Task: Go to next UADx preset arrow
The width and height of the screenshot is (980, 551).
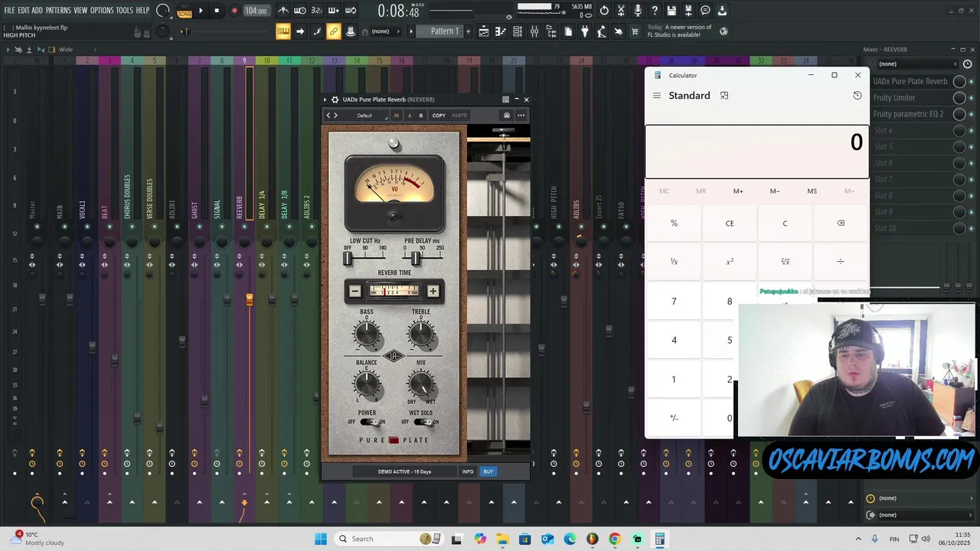Action: pyautogui.click(x=335, y=116)
